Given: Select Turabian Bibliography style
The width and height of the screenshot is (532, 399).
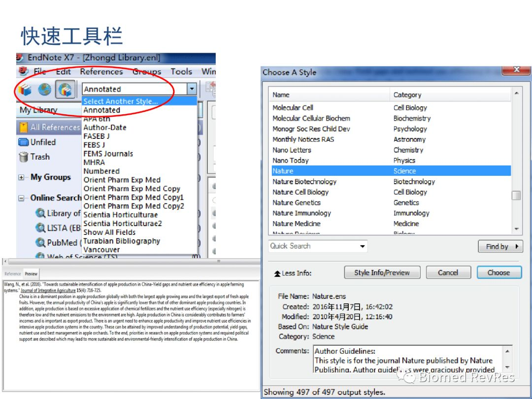Looking at the screenshot, I should 139,241.
